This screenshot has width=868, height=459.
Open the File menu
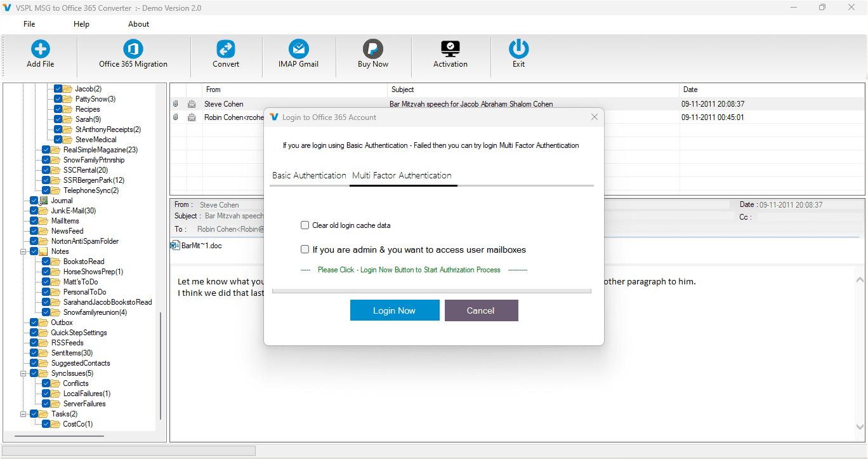coord(29,24)
